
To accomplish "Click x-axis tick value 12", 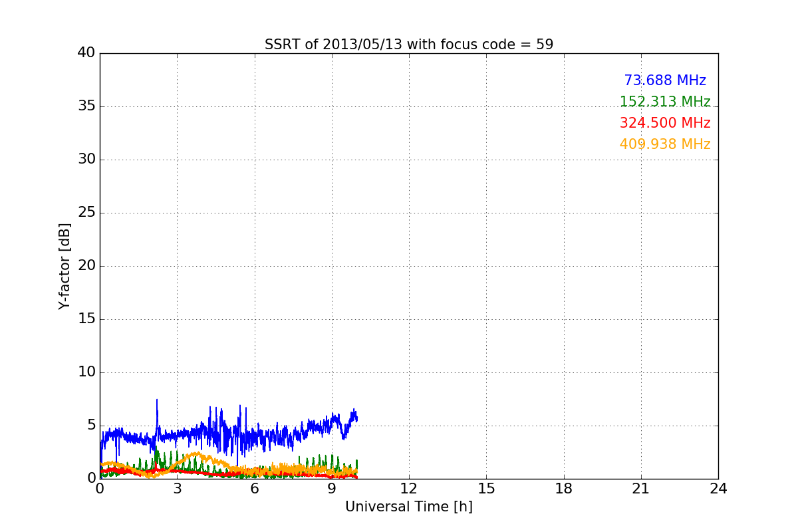I will coord(409,489).
